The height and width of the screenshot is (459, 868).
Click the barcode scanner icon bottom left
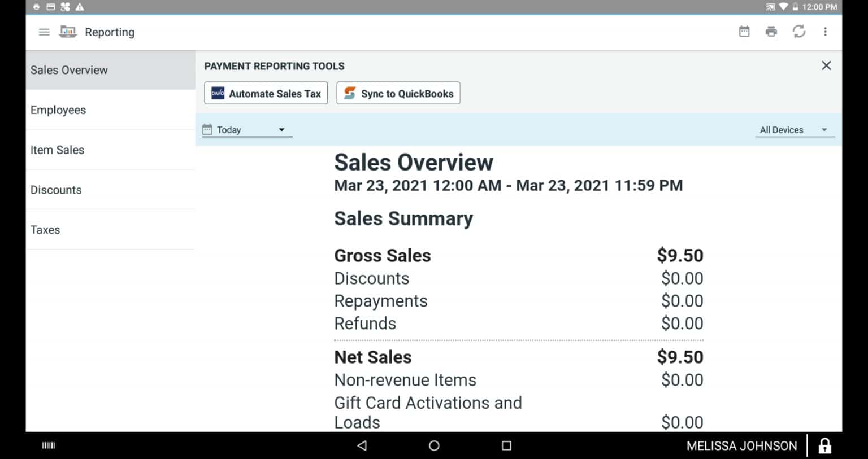click(47, 445)
